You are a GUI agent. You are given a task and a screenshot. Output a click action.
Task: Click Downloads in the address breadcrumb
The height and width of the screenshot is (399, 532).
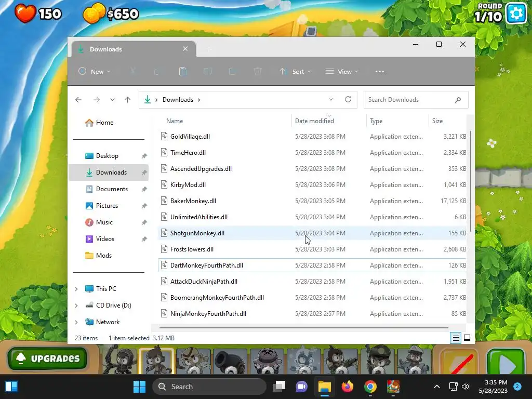[178, 100]
